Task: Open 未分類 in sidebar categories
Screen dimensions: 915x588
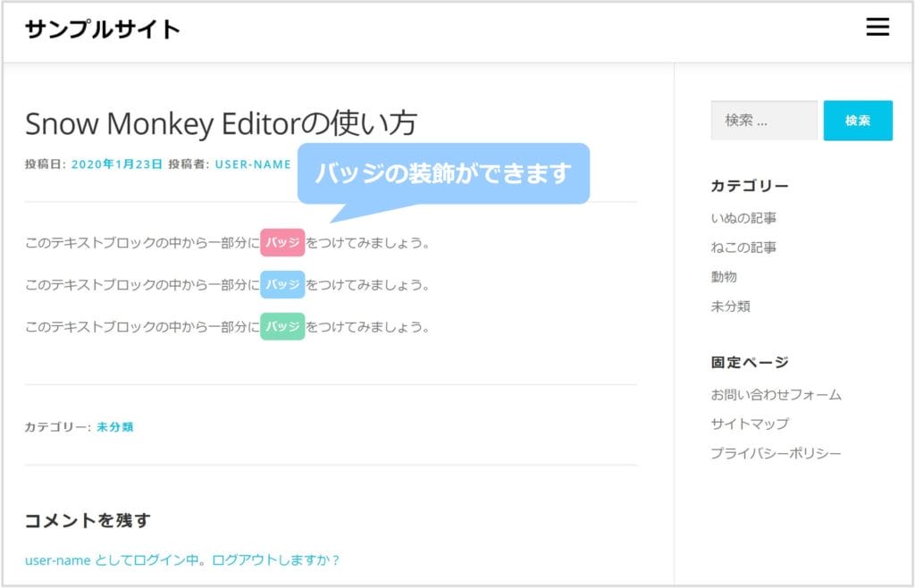Action: (x=730, y=307)
